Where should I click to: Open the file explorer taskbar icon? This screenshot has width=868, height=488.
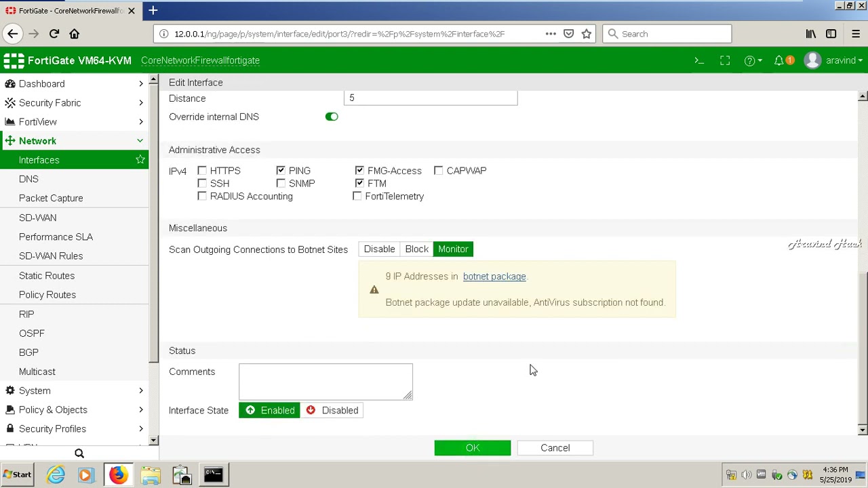pyautogui.click(x=151, y=475)
